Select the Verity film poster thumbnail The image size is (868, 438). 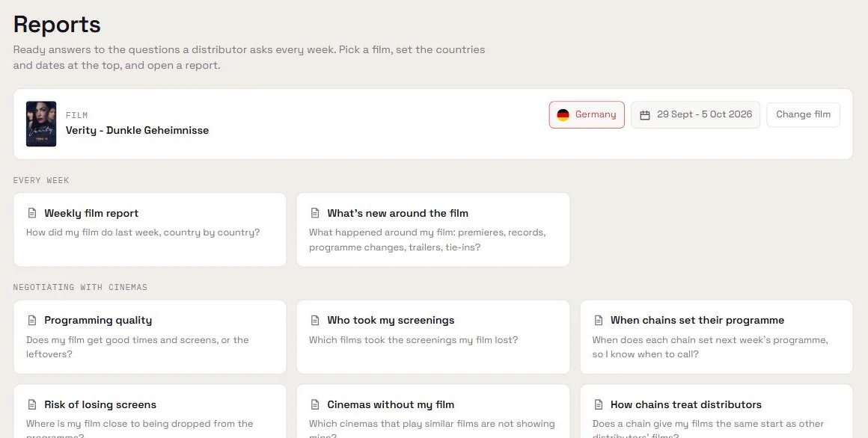[x=41, y=124]
